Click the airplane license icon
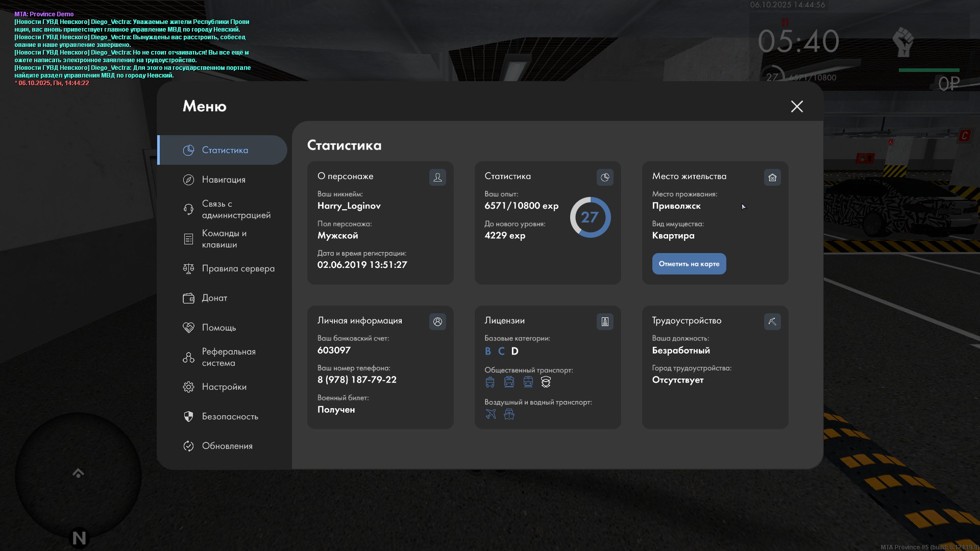Image resolution: width=980 pixels, height=551 pixels. click(x=491, y=414)
